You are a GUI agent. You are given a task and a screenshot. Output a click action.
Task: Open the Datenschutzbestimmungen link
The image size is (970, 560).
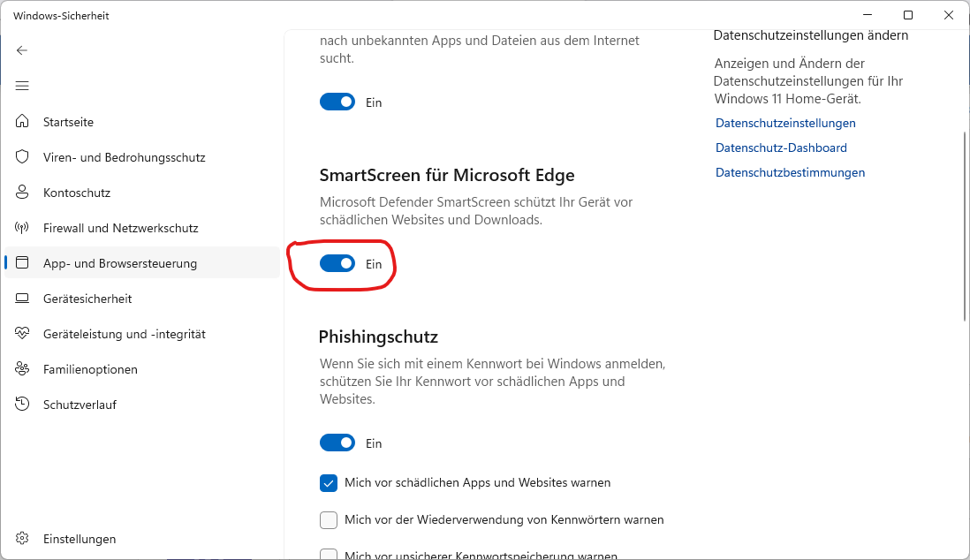point(790,173)
